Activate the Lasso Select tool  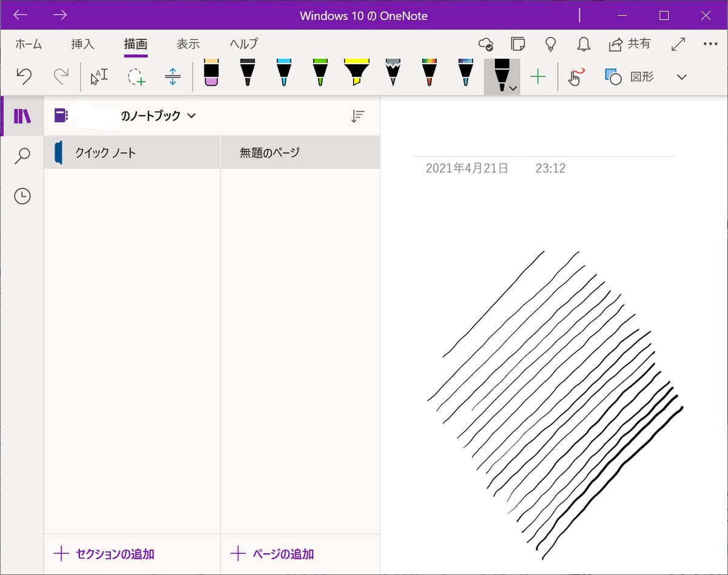click(136, 77)
